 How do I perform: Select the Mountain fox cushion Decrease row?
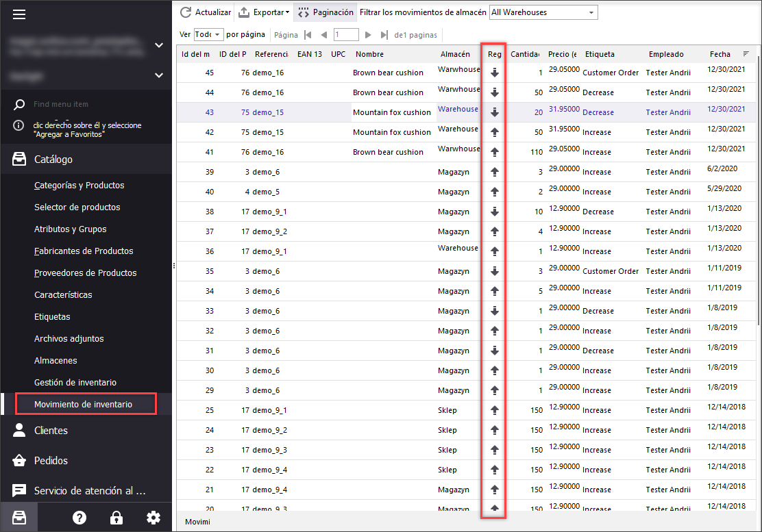click(467, 112)
